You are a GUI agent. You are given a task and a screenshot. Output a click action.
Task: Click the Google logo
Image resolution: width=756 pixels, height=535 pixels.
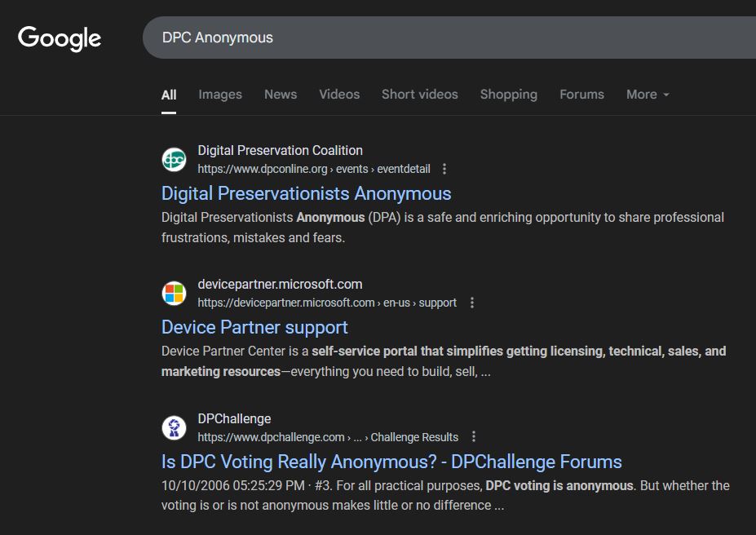(60, 38)
